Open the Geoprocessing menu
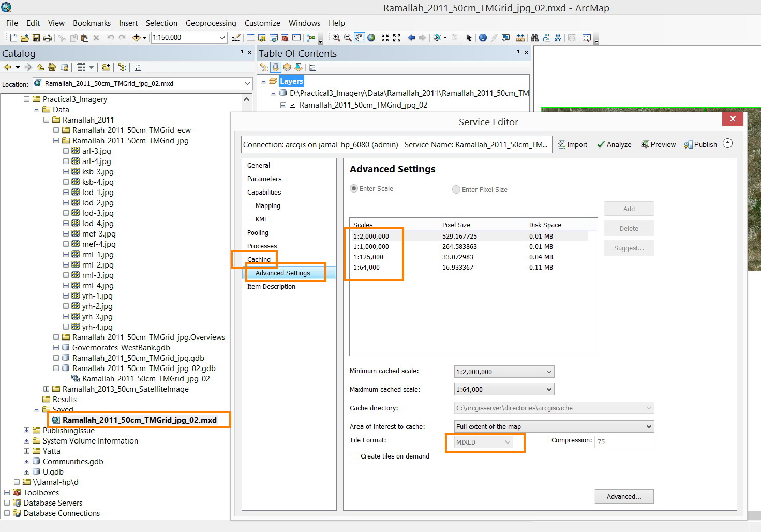Viewport: 761px width, 532px height. click(x=211, y=23)
